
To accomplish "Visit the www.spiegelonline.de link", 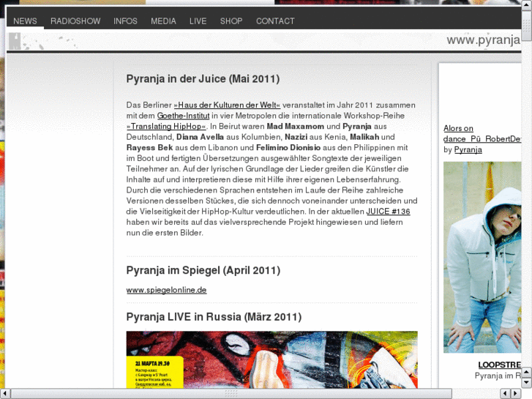I will [166, 290].
